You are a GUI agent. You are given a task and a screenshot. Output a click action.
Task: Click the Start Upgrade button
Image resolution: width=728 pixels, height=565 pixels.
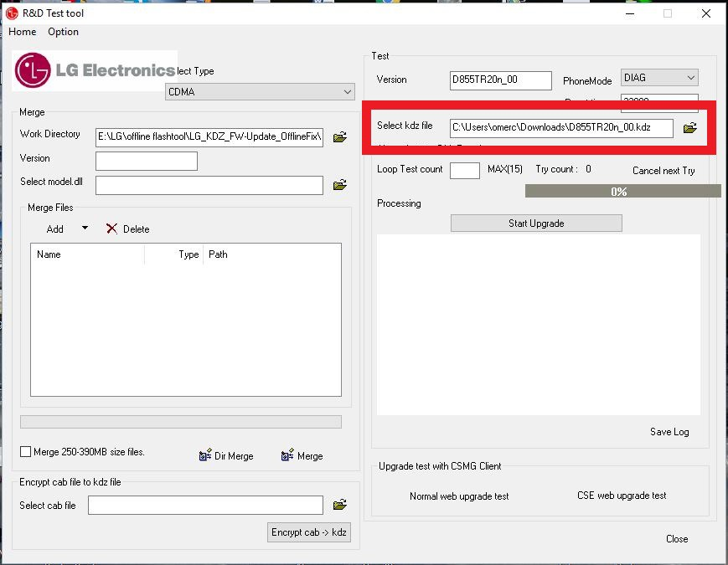pos(536,223)
